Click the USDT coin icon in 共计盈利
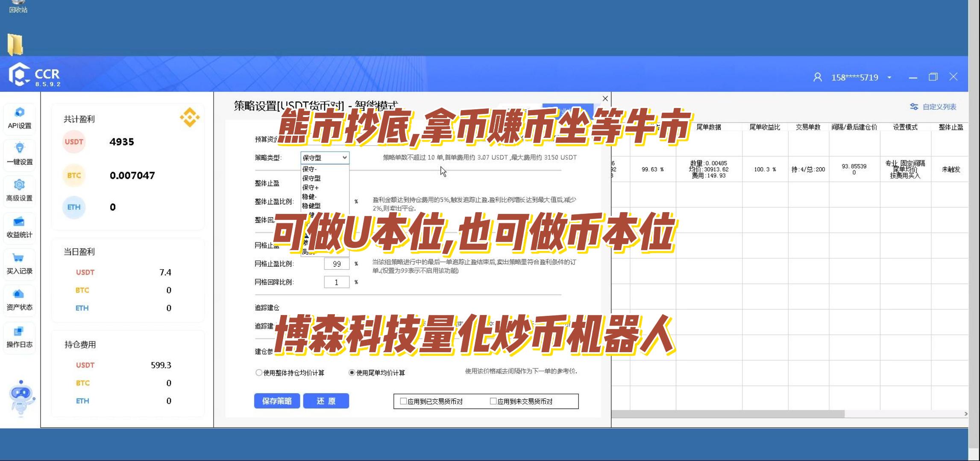The width and height of the screenshot is (980, 461). [74, 142]
